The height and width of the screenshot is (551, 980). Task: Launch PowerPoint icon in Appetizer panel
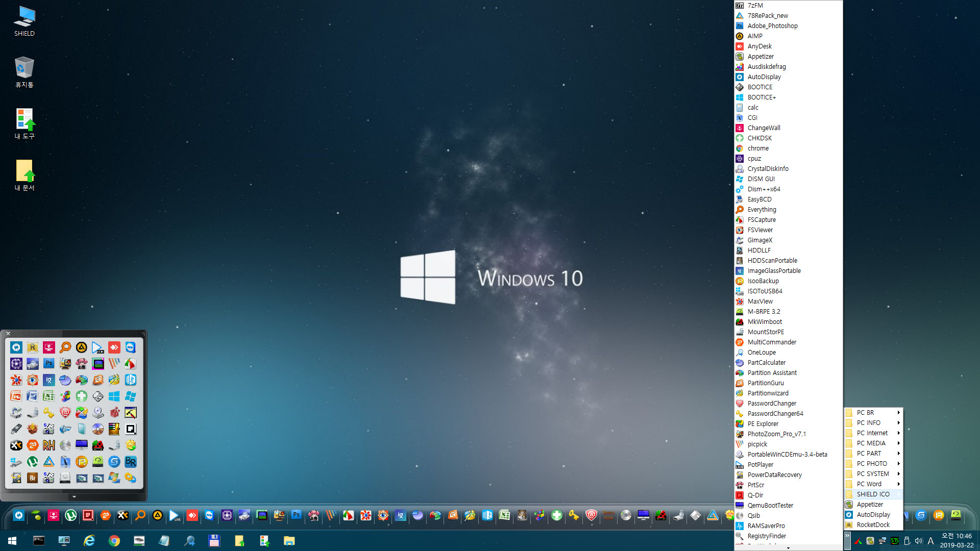click(16, 396)
